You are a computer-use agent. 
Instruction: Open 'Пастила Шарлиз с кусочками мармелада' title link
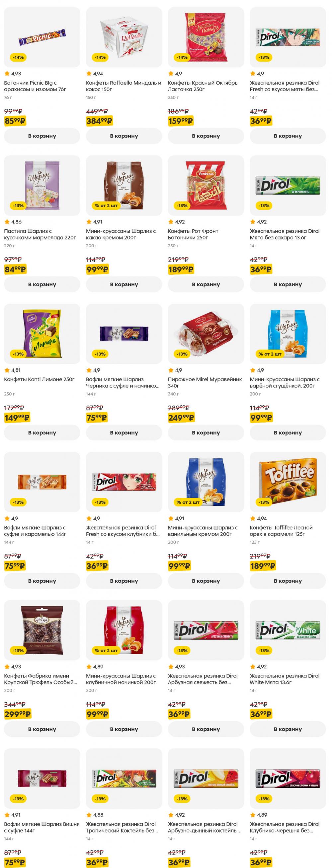[40, 234]
